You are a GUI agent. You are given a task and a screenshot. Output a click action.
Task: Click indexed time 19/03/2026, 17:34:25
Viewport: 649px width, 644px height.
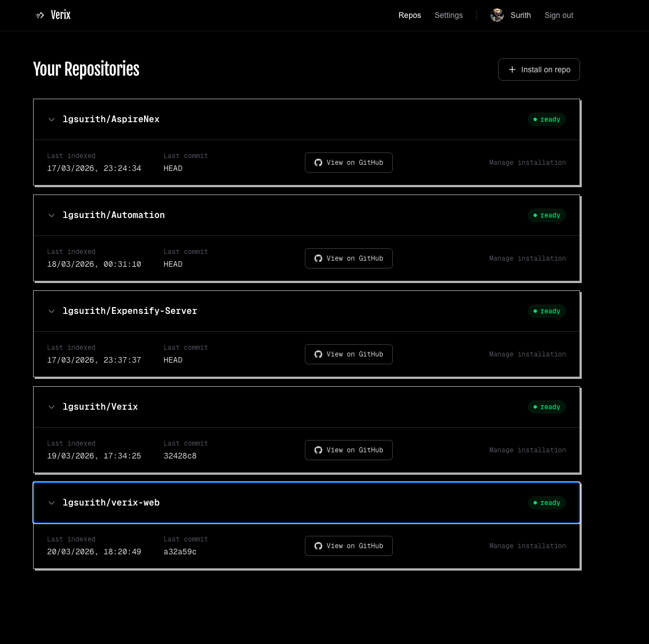tap(94, 456)
